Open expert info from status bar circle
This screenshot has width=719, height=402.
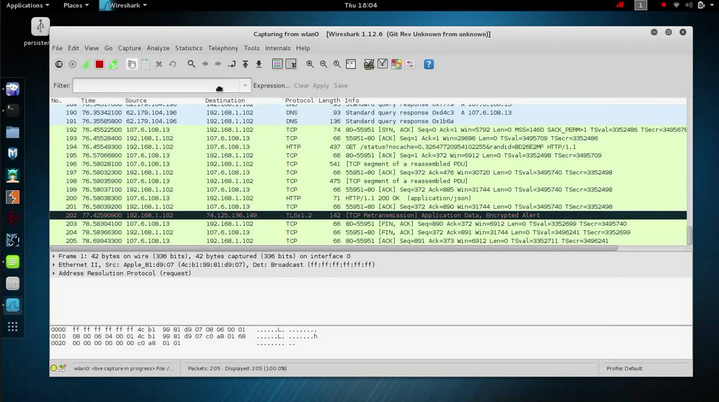click(x=54, y=368)
